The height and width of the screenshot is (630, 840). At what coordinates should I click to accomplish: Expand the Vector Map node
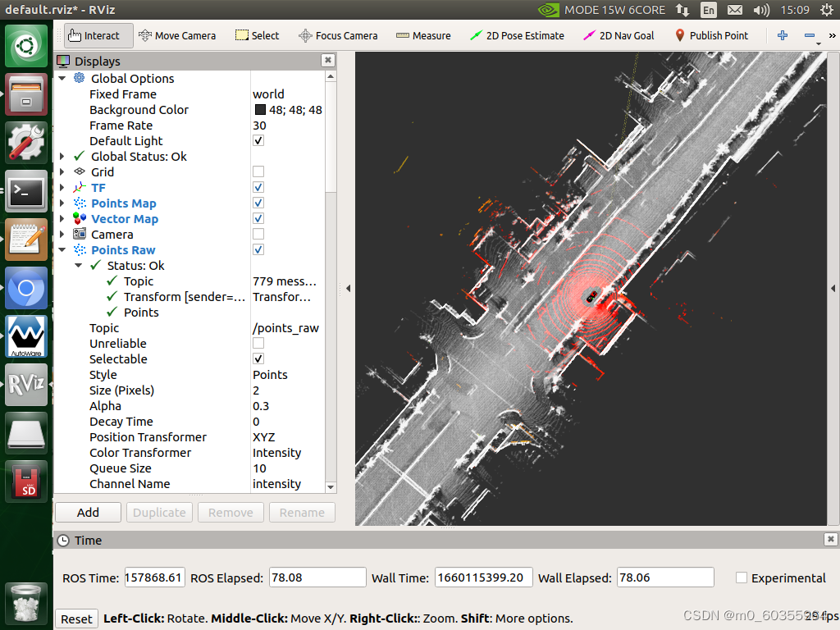[x=62, y=218]
